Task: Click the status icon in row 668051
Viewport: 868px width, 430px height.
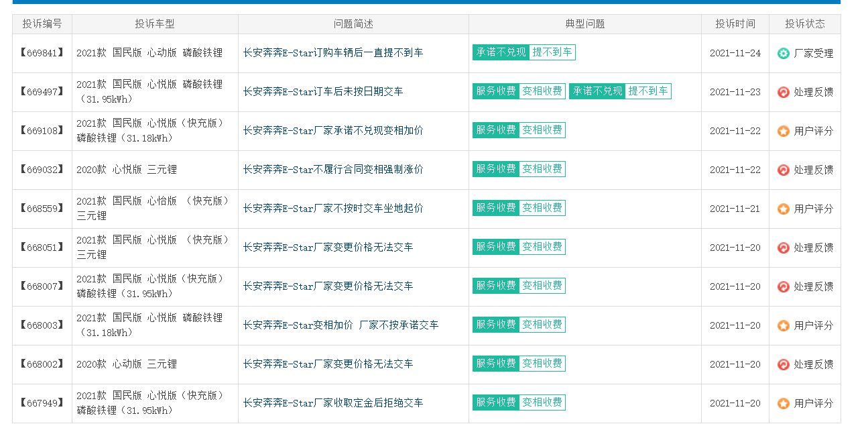Action: [783, 248]
